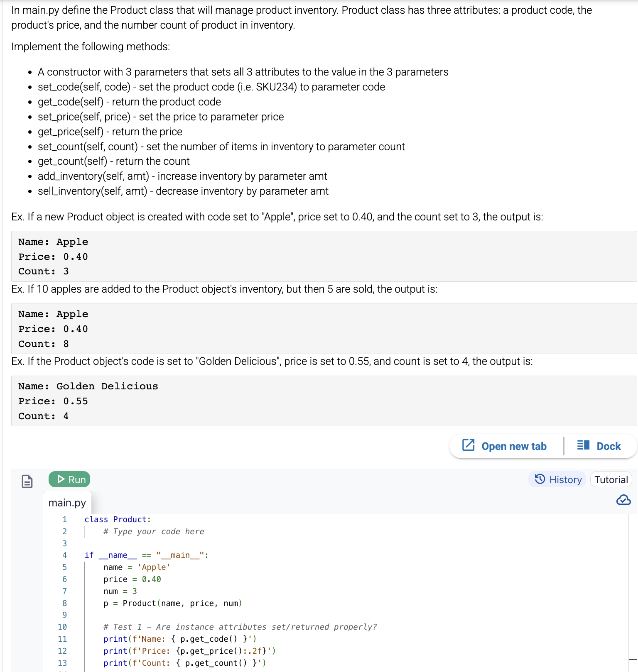Click the if __name__ == "__main__" line
638x672 pixels.
click(x=147, y=555)
